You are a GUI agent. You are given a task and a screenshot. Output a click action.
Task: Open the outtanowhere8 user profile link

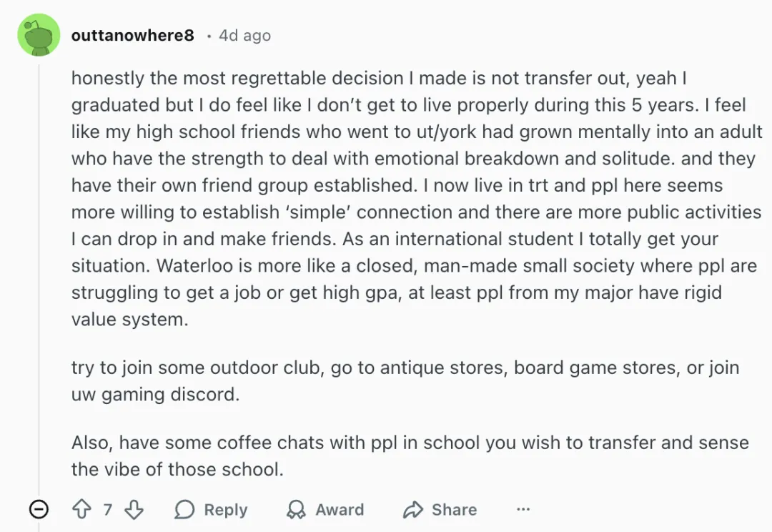pyautogui.click(x=132, y=35)
